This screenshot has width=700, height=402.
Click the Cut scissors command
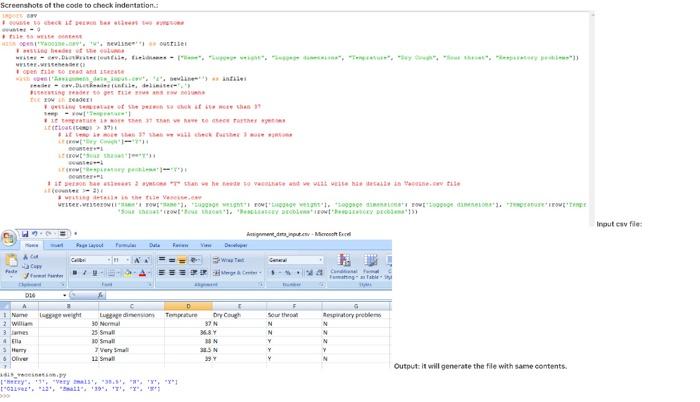tap(30, 257)
